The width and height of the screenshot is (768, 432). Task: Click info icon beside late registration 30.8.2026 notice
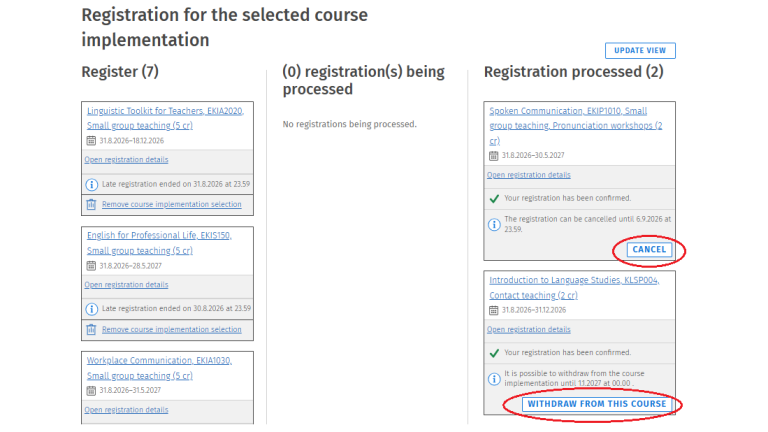pos(92,309)
